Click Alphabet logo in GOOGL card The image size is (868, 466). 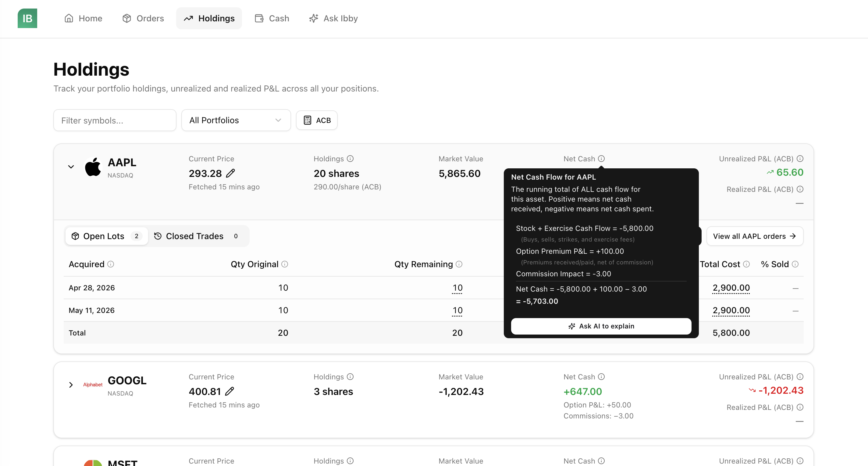pyautogui.click(x=93, y=385)
